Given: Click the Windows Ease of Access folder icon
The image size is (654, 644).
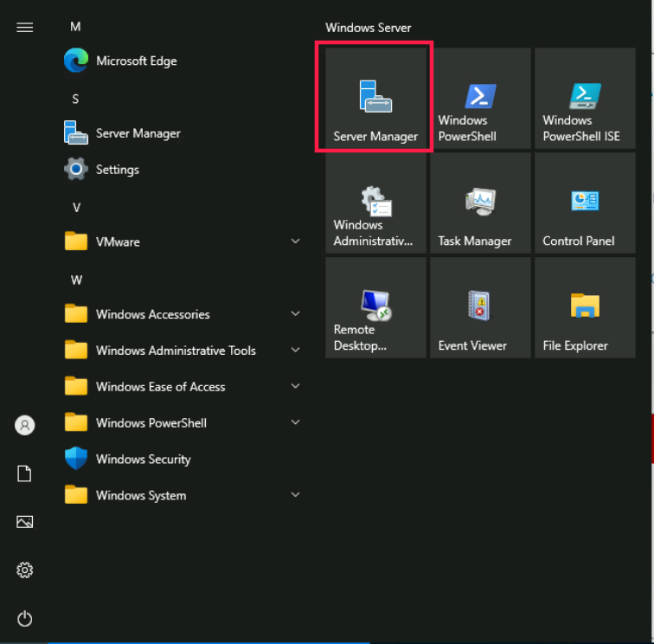Looking at the screenshot, I should pyautogui.click(x=76, y=386).
